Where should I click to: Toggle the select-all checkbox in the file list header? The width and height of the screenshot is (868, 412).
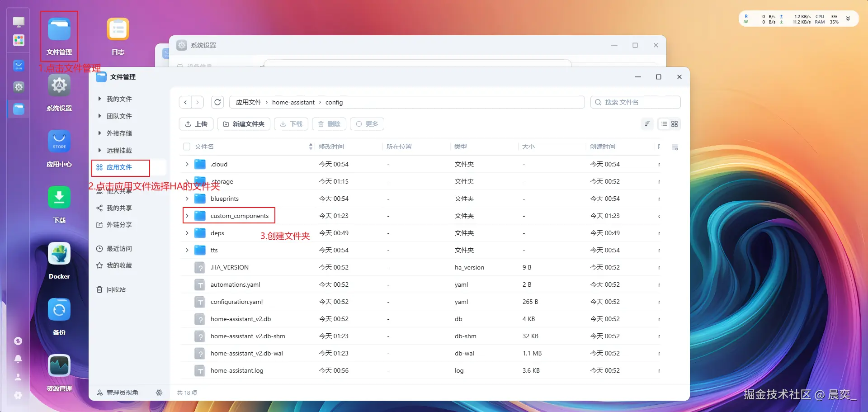click(187, 147)
